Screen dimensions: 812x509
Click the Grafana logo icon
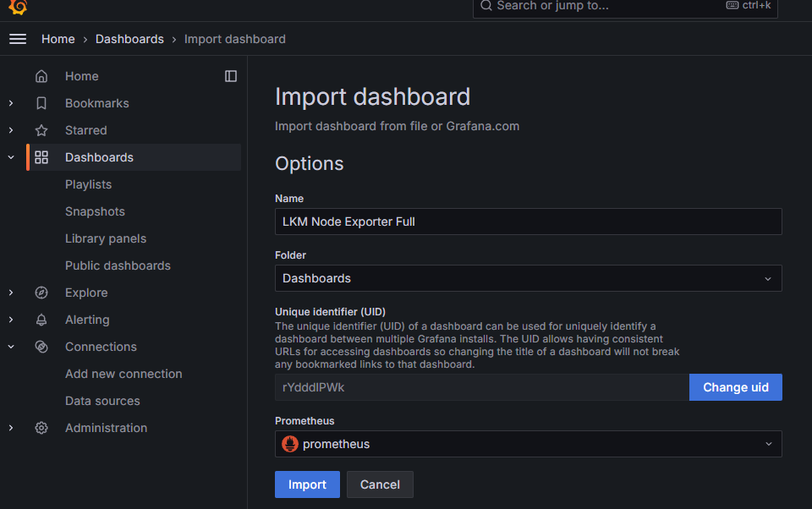pos(18,7)
